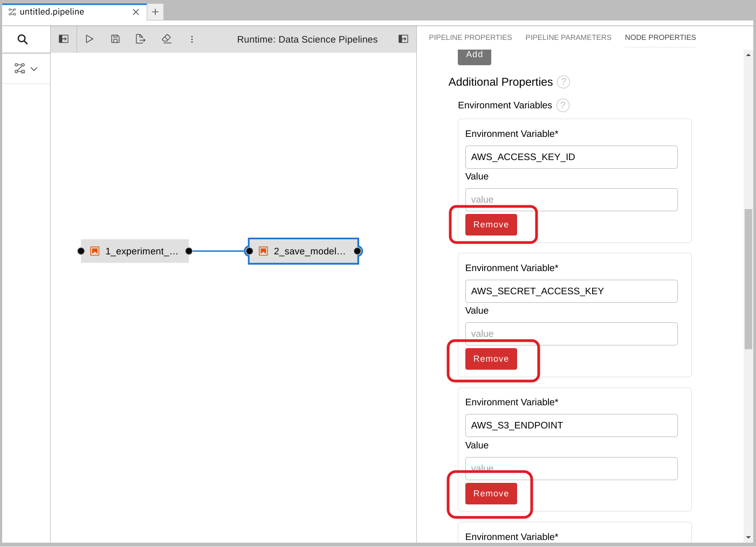The image size is (756, 547).
Task: Export the pipeline file icon
Action: click(x=141, y=39)
